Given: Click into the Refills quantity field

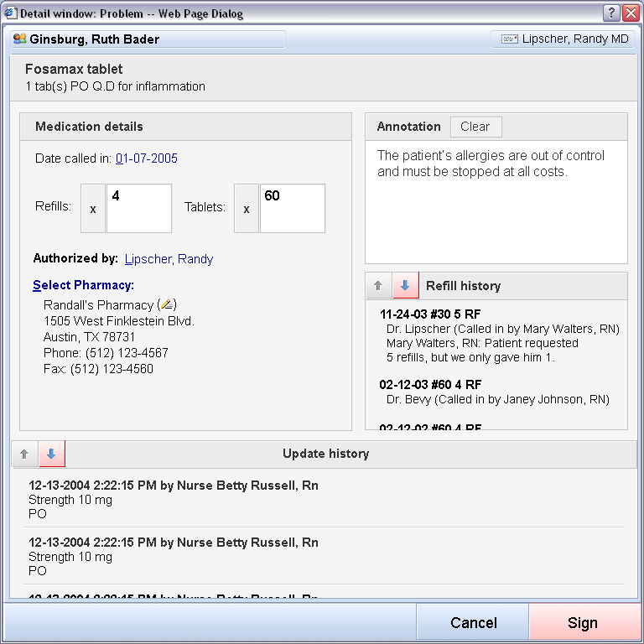Looking at the screenshot, I should point(139,209).
